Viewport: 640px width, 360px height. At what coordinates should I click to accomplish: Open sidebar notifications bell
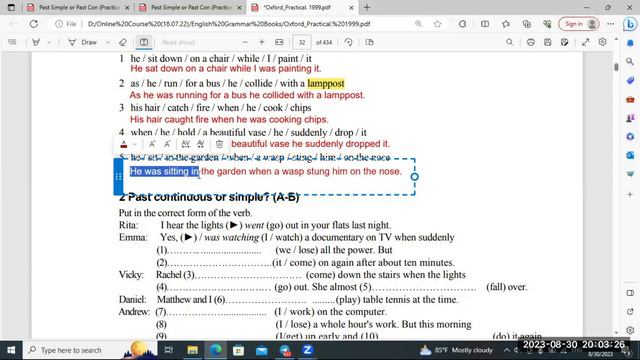(x=630, y=43)
